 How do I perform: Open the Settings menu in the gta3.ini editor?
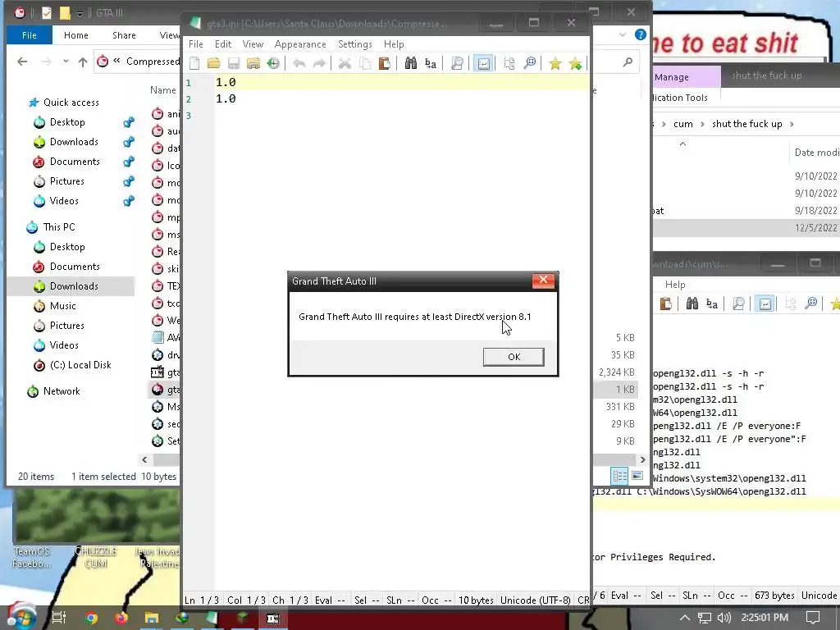354,44
